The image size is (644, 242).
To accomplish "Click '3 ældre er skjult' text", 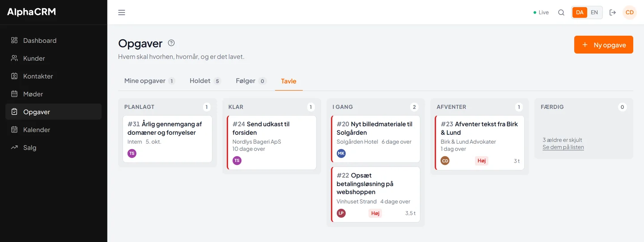I will [x=562, y=140].
